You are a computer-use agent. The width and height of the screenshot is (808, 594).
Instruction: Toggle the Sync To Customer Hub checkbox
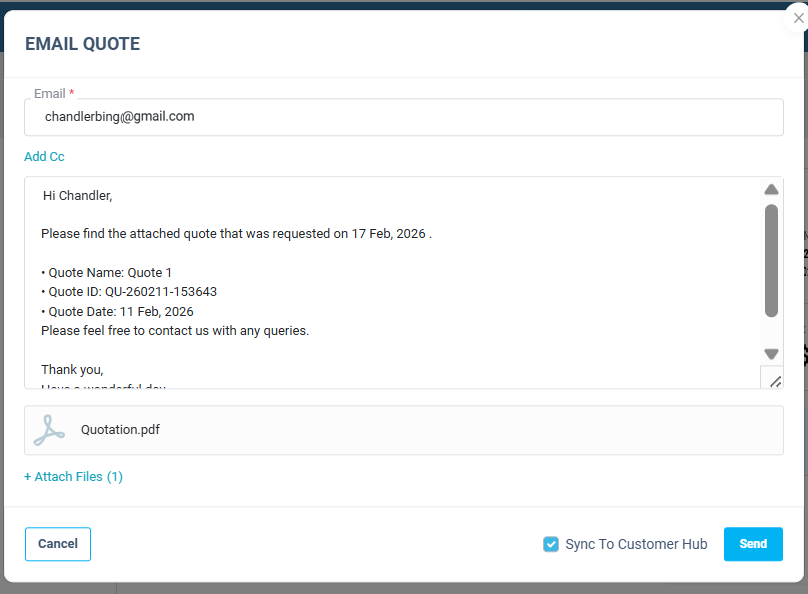coord(551,544)
